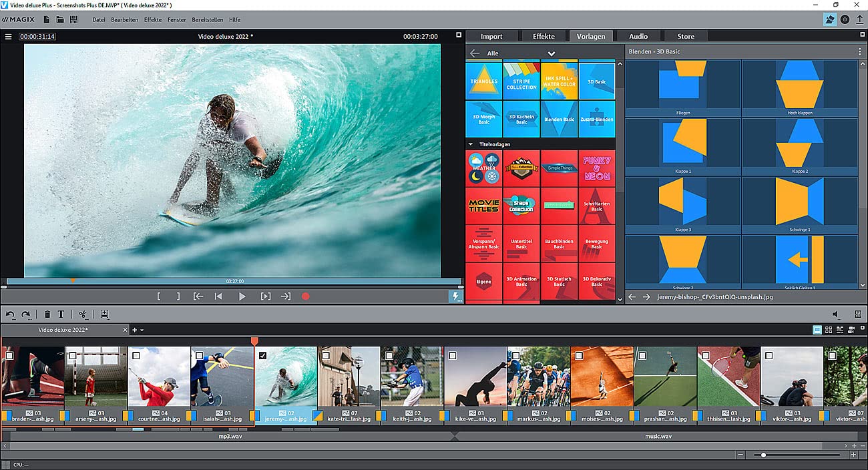
Task: Go to the next file with the right arrow
Action: point(646,296)
